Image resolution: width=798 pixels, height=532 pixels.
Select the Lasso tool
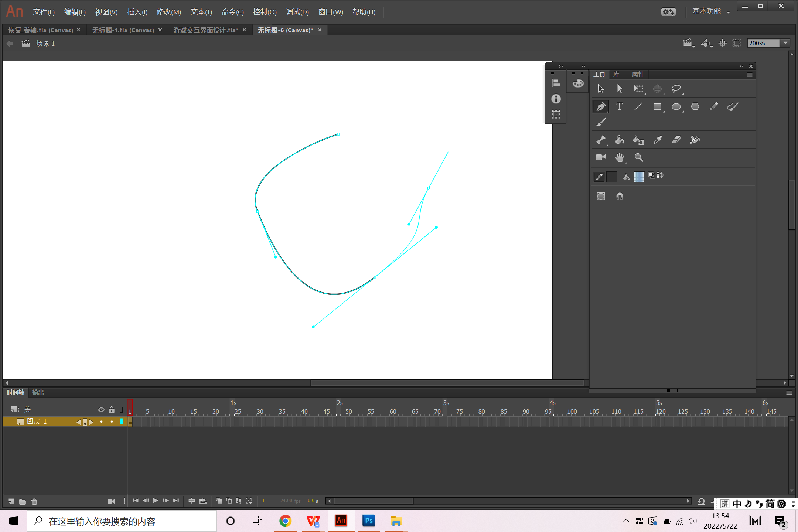pyautogui.click(x=676, y=89)
